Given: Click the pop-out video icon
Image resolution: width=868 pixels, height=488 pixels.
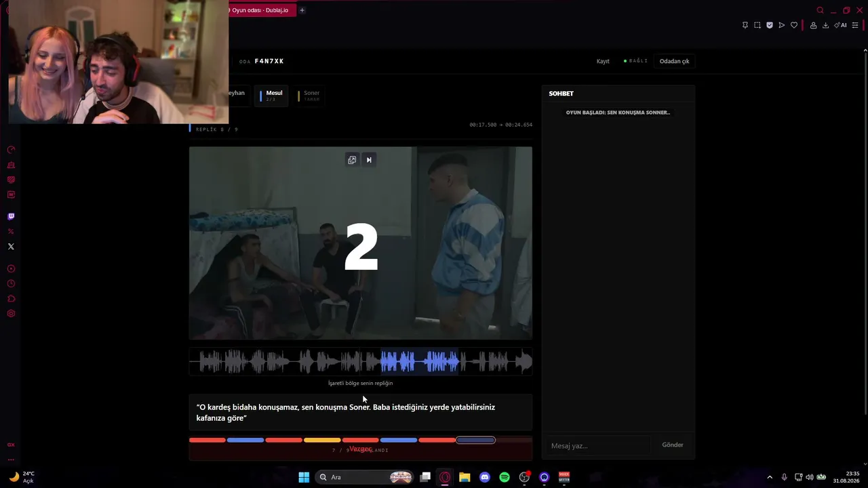Looking at the screenshot, I should click(352, 160).
